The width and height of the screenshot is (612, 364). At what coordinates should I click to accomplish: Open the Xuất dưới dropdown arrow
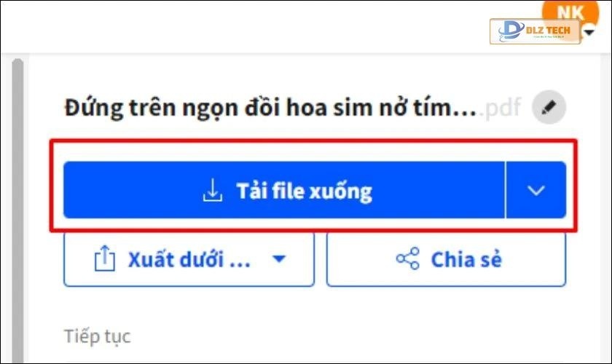pos(279,259)
